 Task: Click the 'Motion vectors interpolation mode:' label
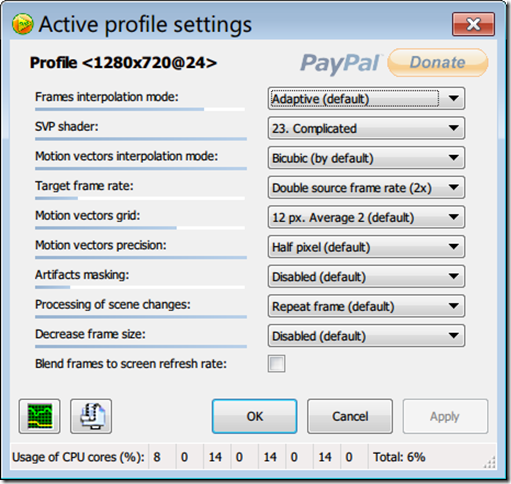pyautogui.click(x=126, y=156)
